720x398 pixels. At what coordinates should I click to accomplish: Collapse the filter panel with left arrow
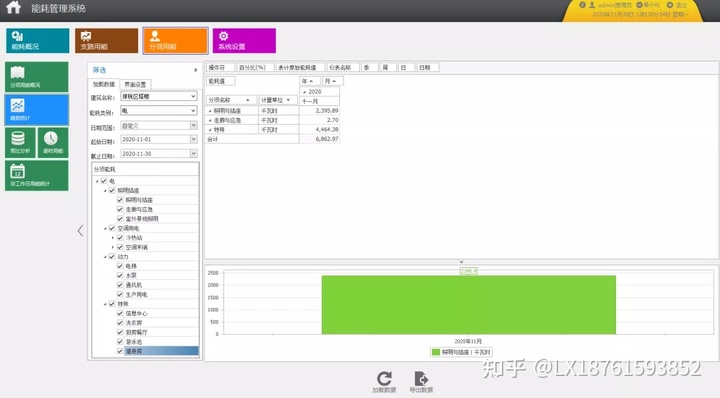(80, 230)
